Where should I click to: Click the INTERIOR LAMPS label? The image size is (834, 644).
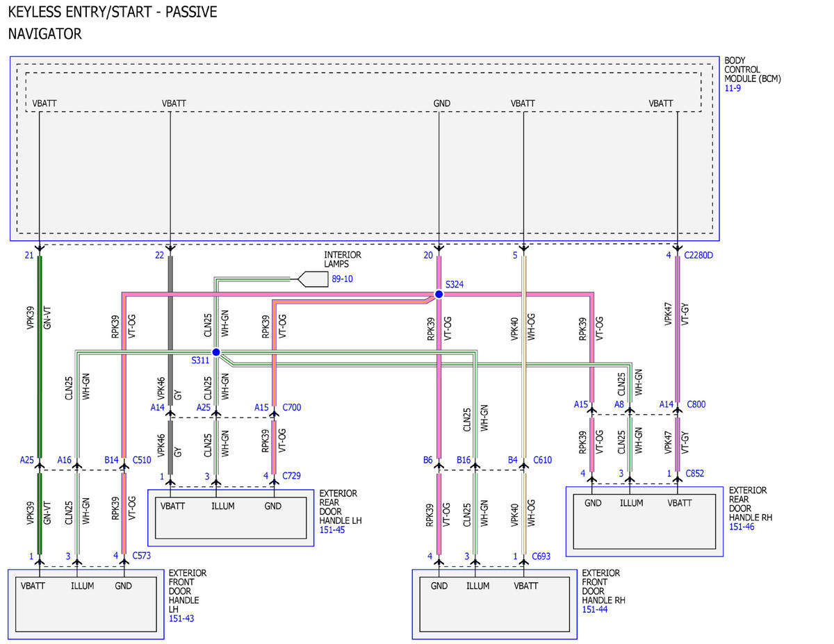coord(343,260)
